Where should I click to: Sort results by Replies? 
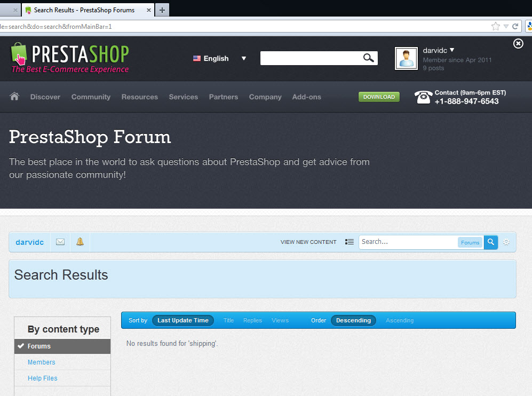point(252,320)
